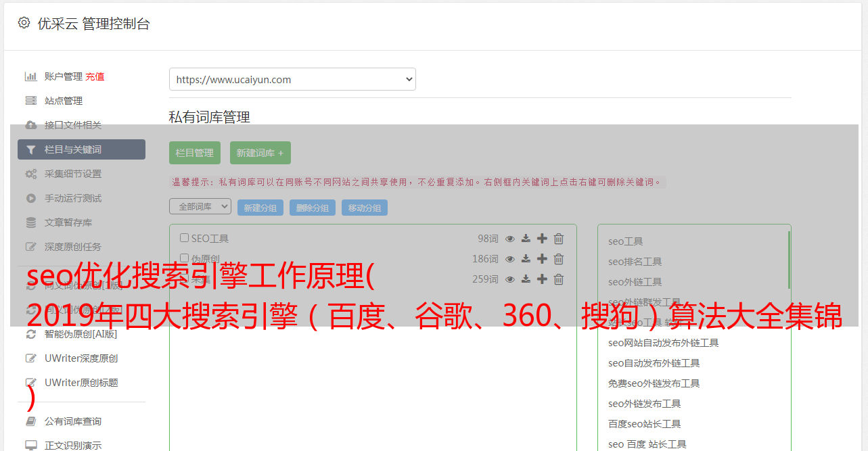Select 栏目与关键词 sidebar item
This screenshot has height=451, width=868.
(81, 149)
